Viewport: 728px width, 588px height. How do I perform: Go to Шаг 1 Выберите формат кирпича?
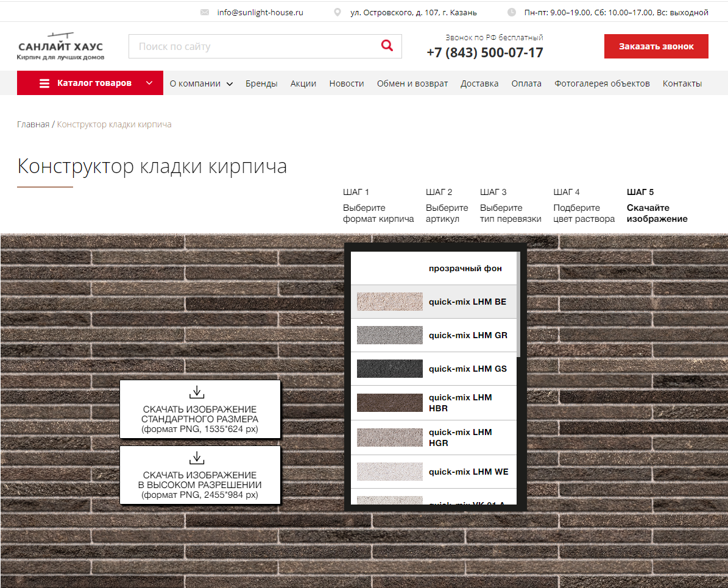(378, 205)
